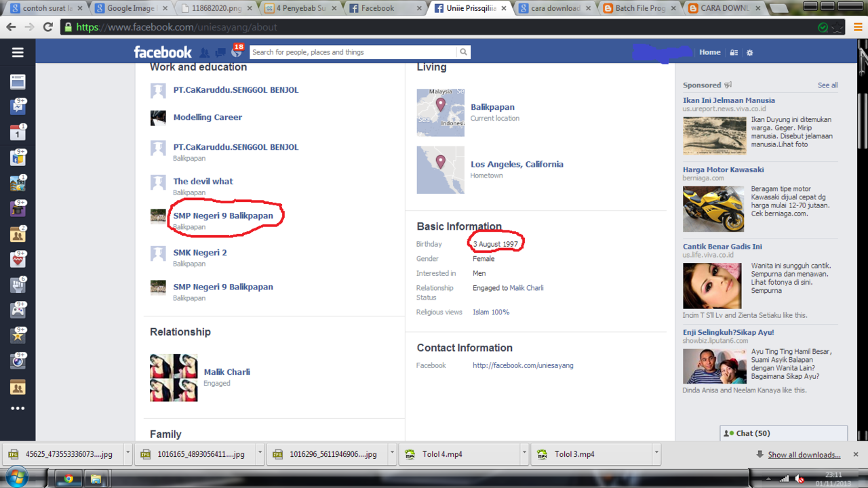Open the yellow Kawasaki motorcycle ad image
This screenshot has height=488, width=868.
tap(713, 209)
